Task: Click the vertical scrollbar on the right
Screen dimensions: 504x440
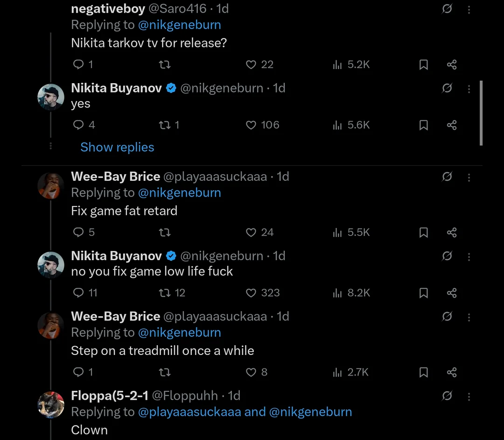Action: tap(481, 113)
